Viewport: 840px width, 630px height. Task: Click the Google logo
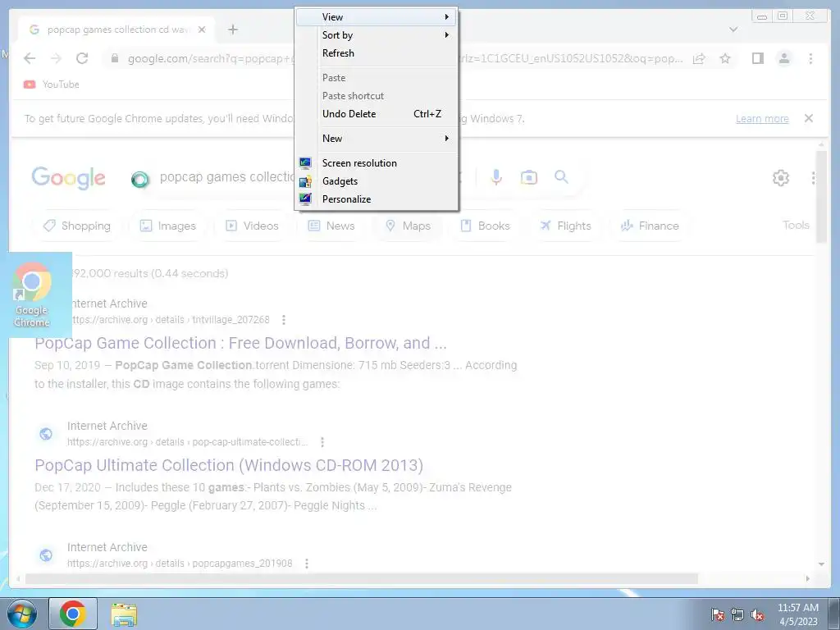(x=69, y=178)
